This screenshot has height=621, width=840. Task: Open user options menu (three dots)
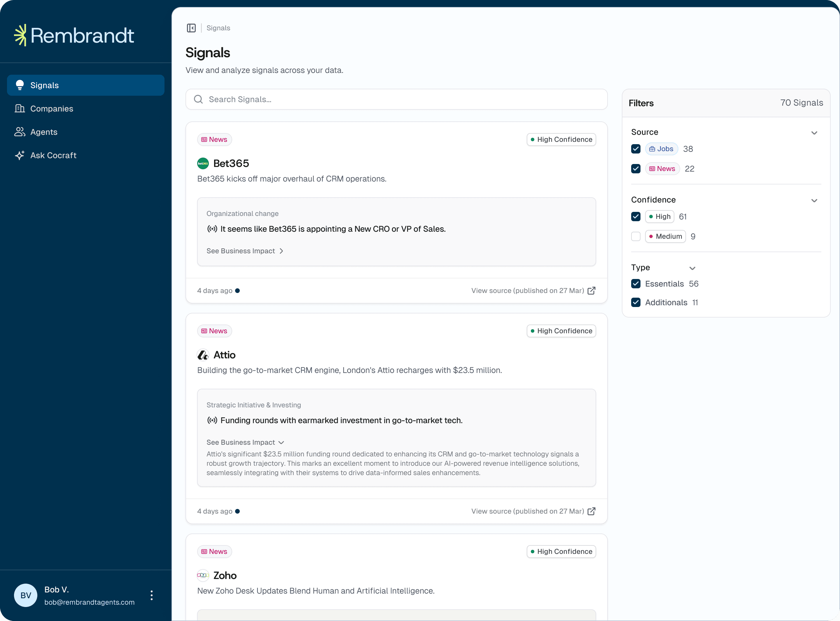pyautogui.click(x=151, y=595)
